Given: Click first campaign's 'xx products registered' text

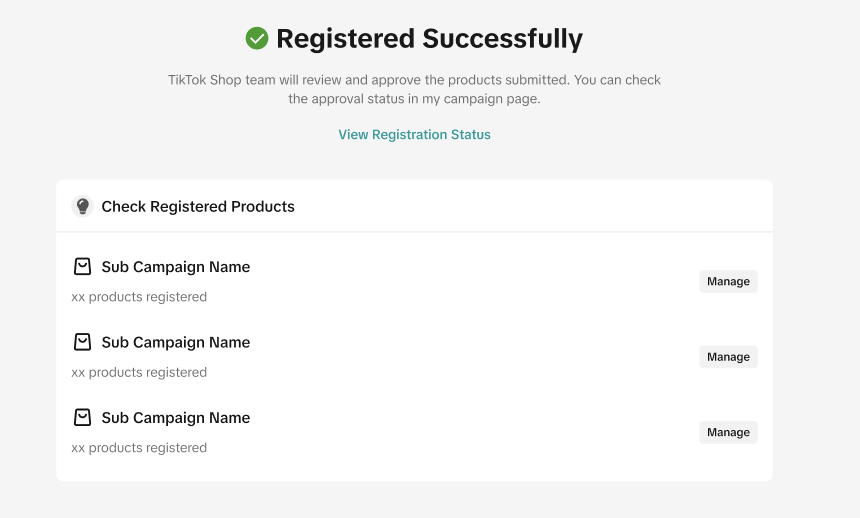Looking at the screenshot, I should point(139,297).
